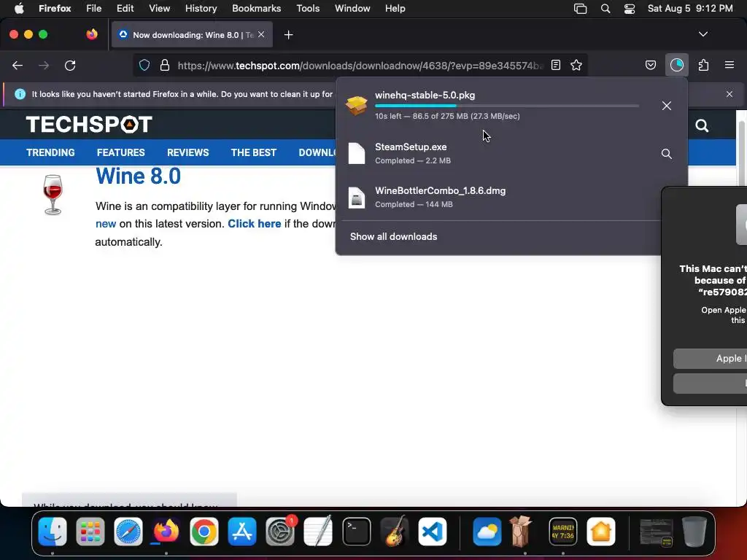Open the Home app in the Dock
The width and height of the screenshot is (747, 560).
pyautogui.click(x=601, y=531)
